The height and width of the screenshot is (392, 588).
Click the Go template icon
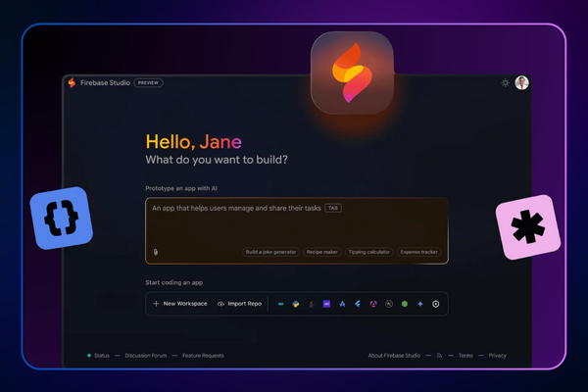tap(280, 304)
